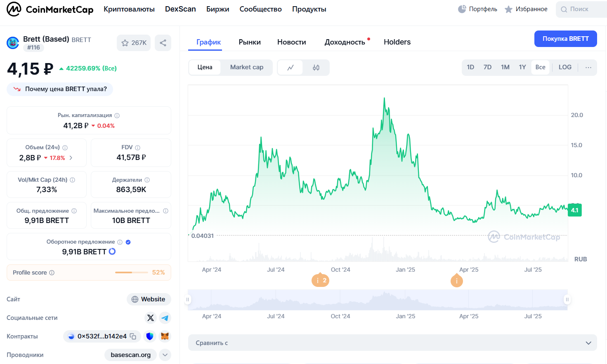Click the #116 rank badge

point(33,47)
